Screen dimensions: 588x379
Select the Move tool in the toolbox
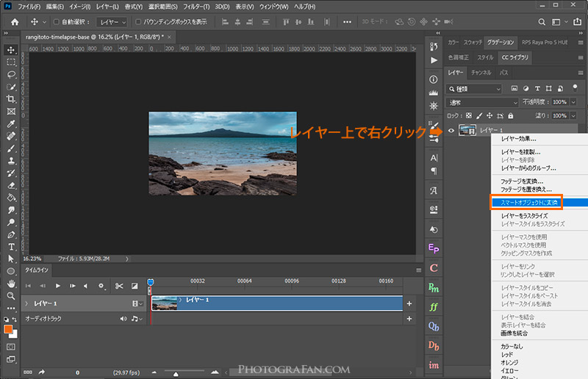pyautogui.click(x=11, y=50)
